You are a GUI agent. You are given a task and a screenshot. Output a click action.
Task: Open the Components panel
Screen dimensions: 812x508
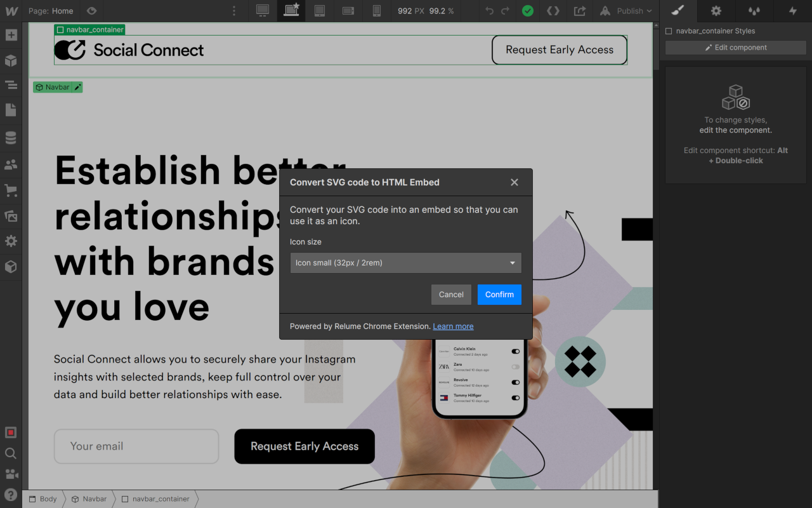coord(11,61)
